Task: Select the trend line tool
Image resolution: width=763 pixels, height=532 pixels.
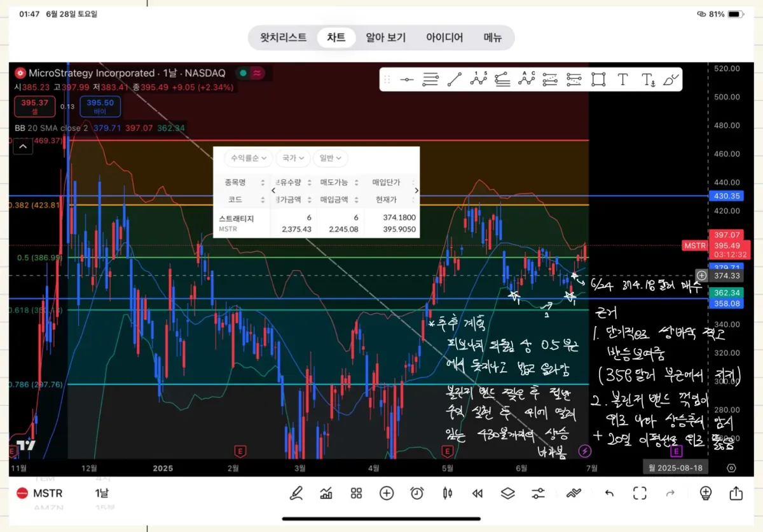Action: 454,79
